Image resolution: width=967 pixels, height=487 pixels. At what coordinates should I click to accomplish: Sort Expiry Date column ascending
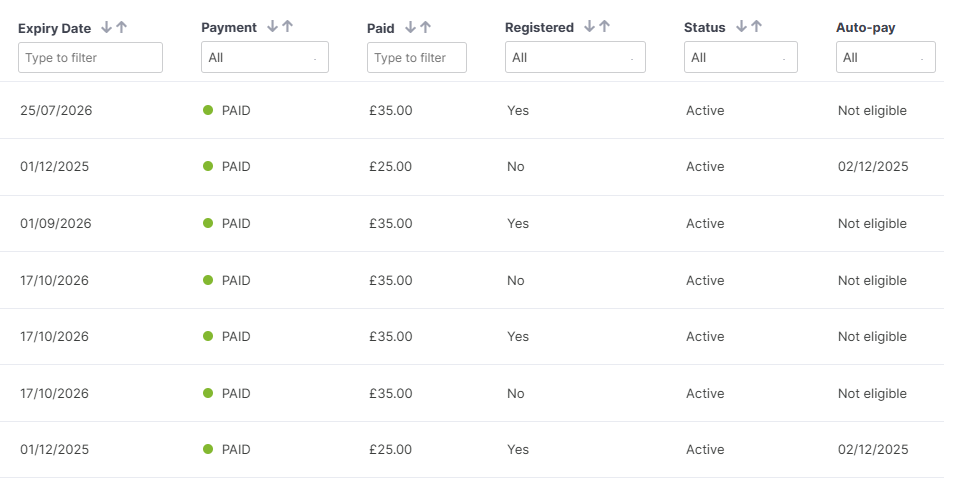(x=121, y=28)
